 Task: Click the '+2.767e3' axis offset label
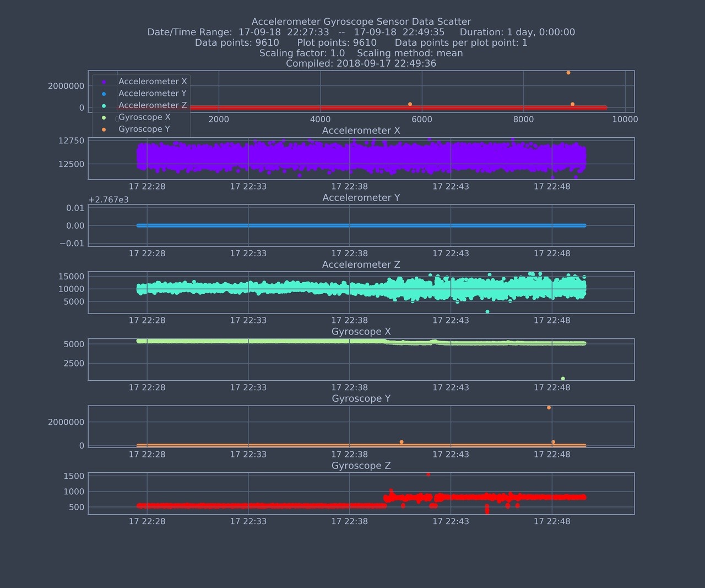click(x=109, y=200)
